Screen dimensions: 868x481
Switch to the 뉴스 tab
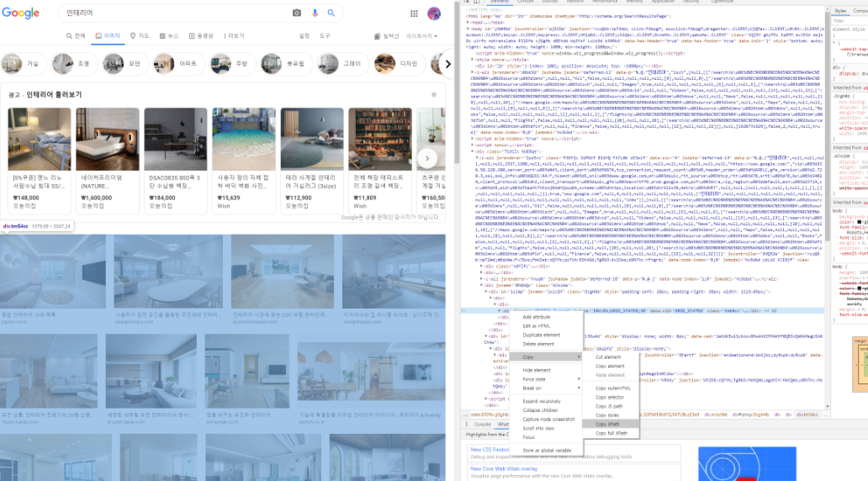coord(169,36)
